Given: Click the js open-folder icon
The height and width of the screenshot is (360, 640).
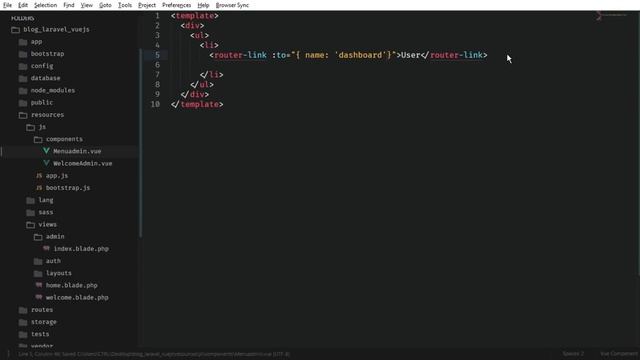Looking at the screenshot, I should [x=31, y=127].
